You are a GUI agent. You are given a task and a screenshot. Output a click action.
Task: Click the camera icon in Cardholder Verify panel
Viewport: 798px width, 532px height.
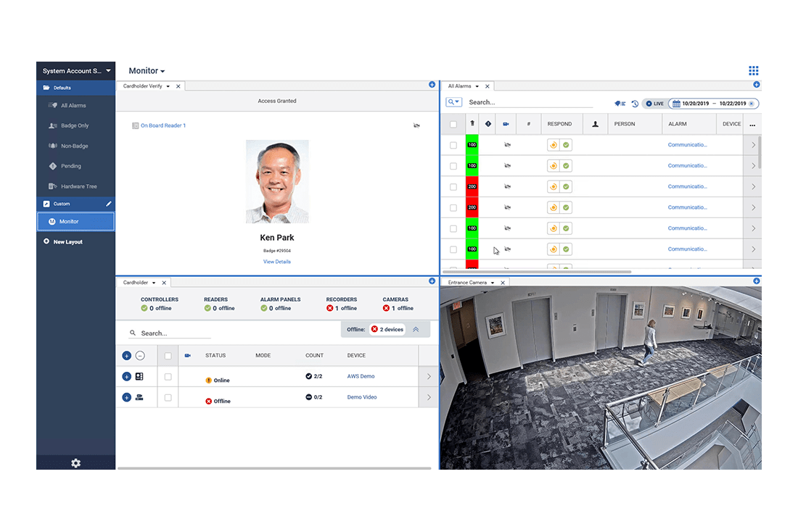(x=416, y=126)
